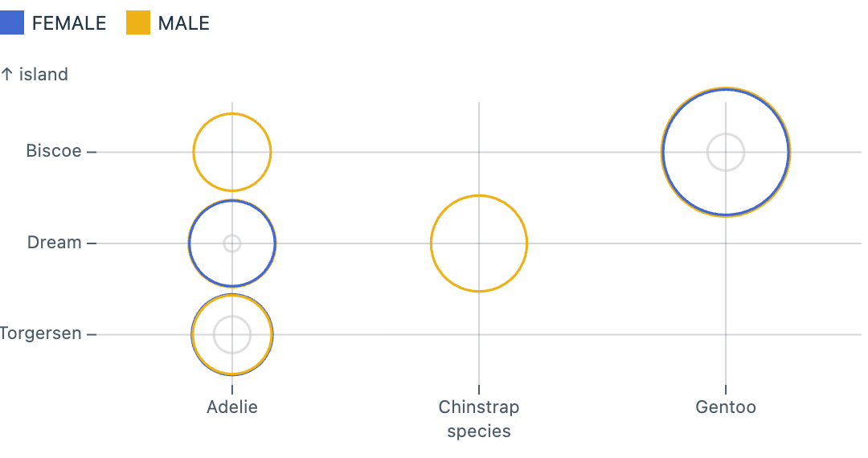Click the outer ring outline at Adelie, Torgersen

tap(192, 334)
